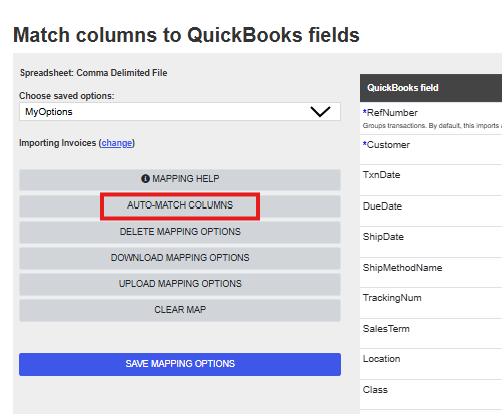
Task: Click 'Match columns to QuickBooks fields' heading
Action: pyautogui.click(x=186, y=35)
